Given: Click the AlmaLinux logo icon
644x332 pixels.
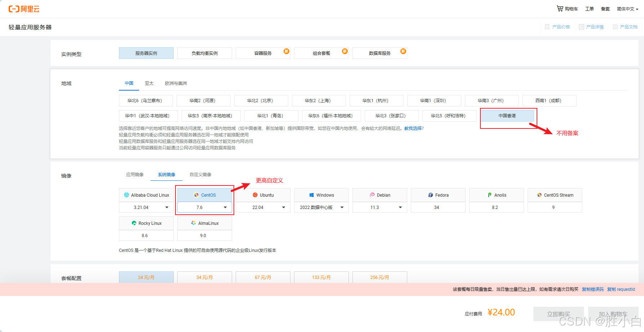Looking at the screenshot, I should click(x=194, y=223).
